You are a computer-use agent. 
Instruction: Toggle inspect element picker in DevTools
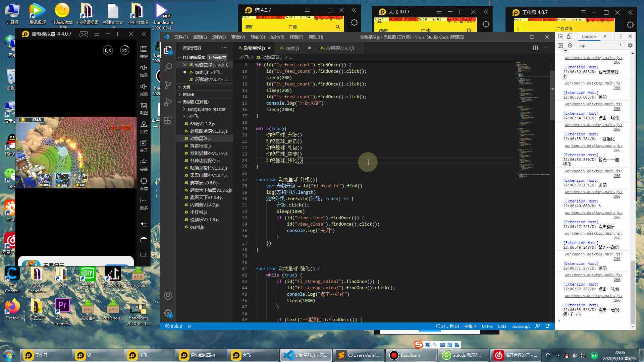point(560,36)
